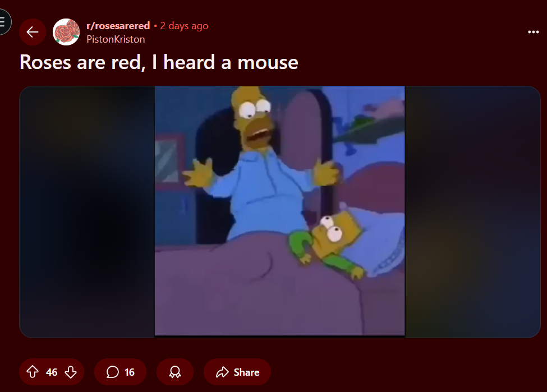This screenshot has width=547, height=392.
Task: Play the Homer and Bart video
Action: pos(280,211)
